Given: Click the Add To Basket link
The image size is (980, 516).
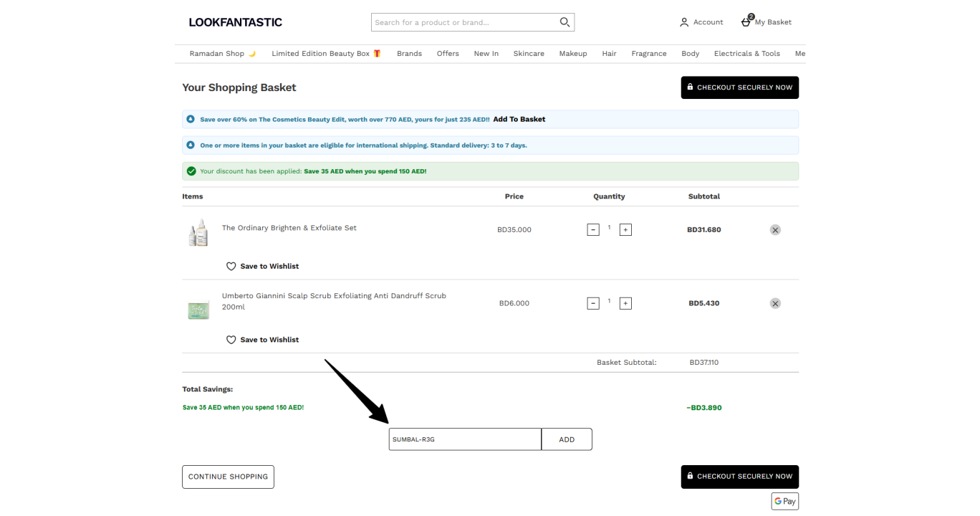Looking at the screenshot, I should [519, 119].
